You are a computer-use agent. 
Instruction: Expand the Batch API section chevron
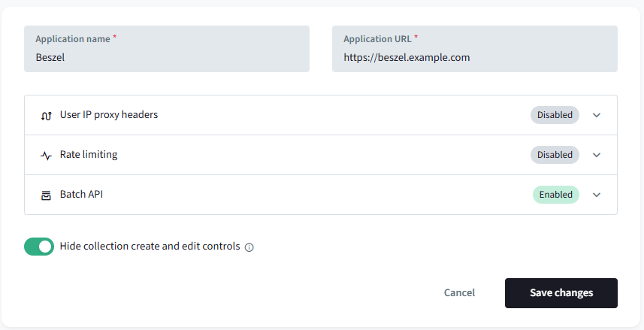pyautogui.click(x=597, y=195)
